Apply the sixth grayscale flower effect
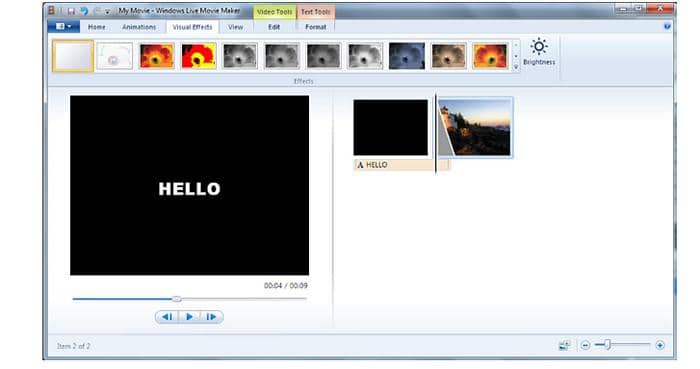This screenshot has width=700, height=369. click(x=282, y=56)
